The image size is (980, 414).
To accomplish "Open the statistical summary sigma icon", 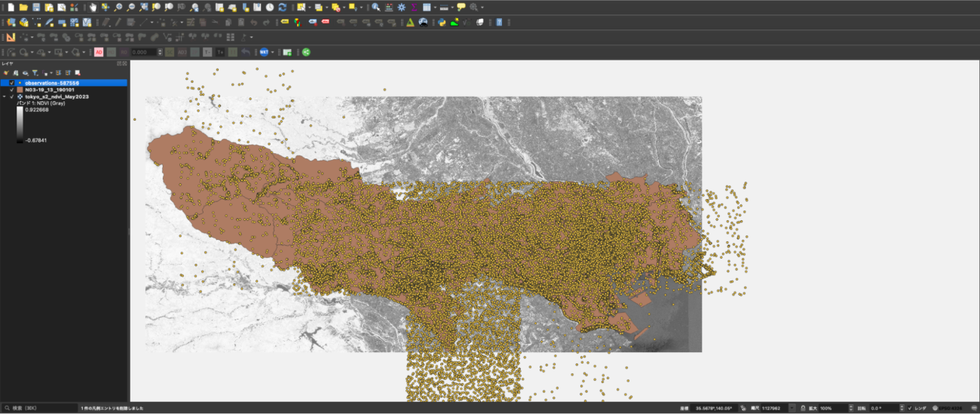I will point(414,7).
